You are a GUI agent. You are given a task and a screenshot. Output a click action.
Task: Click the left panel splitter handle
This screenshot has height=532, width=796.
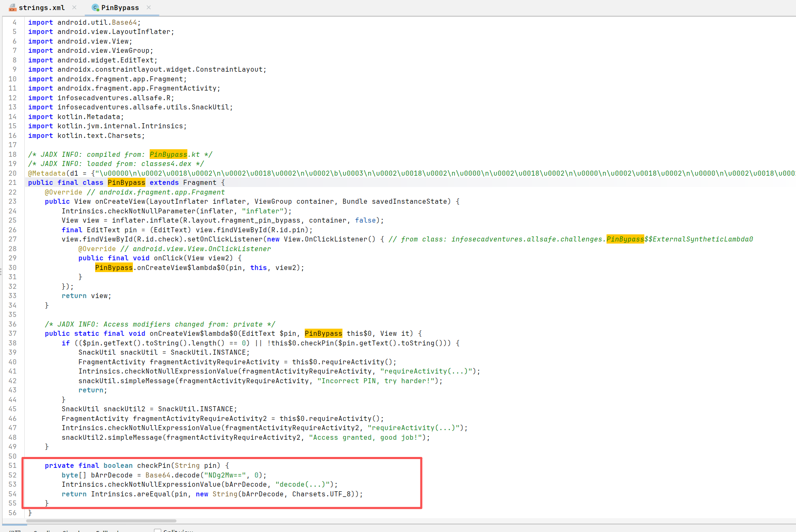pyautogui.click(x=1, y=272)
